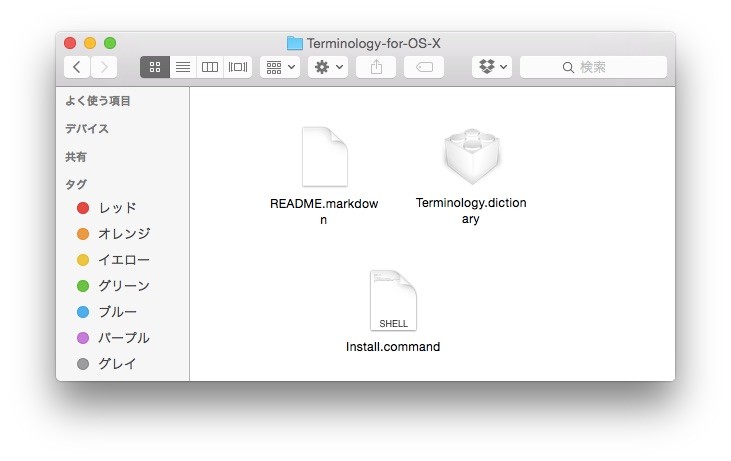Screen dimensions: 731x461
Task: Click the Terminology.dictionary file name label
Action: [x=471, y=210]
